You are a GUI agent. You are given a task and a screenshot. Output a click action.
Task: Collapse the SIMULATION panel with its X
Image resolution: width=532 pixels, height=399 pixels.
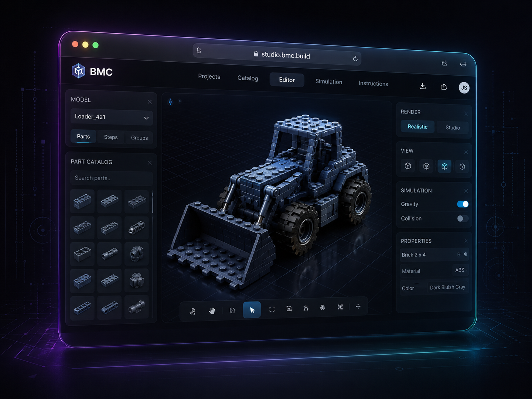click(x=466, y=191)
